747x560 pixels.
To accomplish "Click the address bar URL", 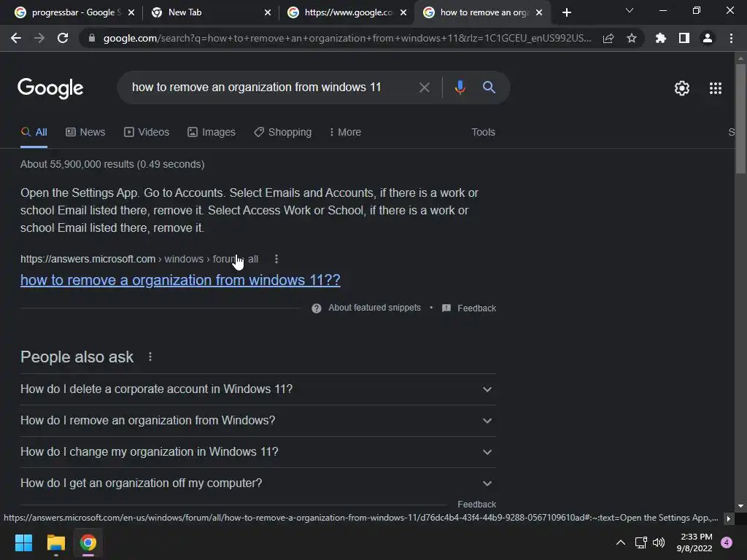I will [347, 38].
